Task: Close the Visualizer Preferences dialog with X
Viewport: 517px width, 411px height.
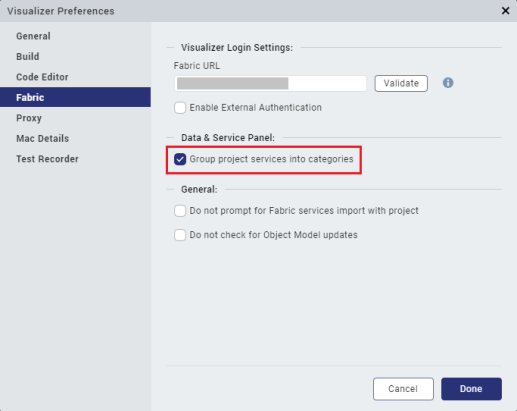Action: coord(505,11)
